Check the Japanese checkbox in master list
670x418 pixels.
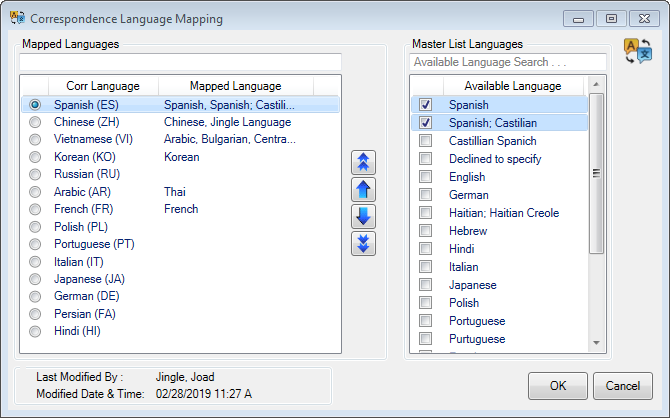426,285
